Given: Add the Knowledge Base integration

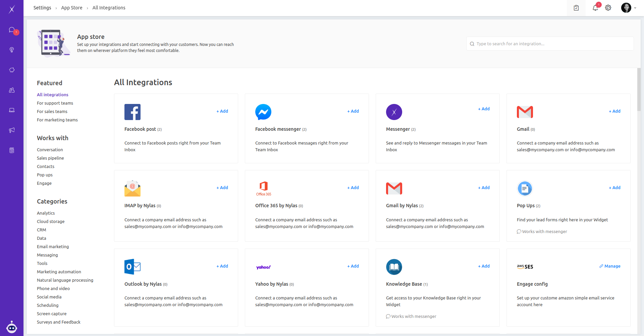Looking at the screenshot, I should tap(484, 266).
